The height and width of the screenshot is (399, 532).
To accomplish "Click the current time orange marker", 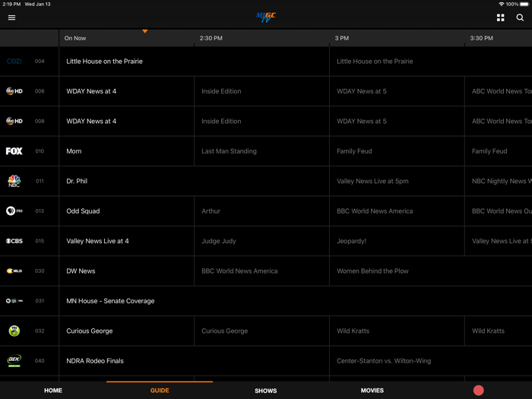I will click(145, 31).
